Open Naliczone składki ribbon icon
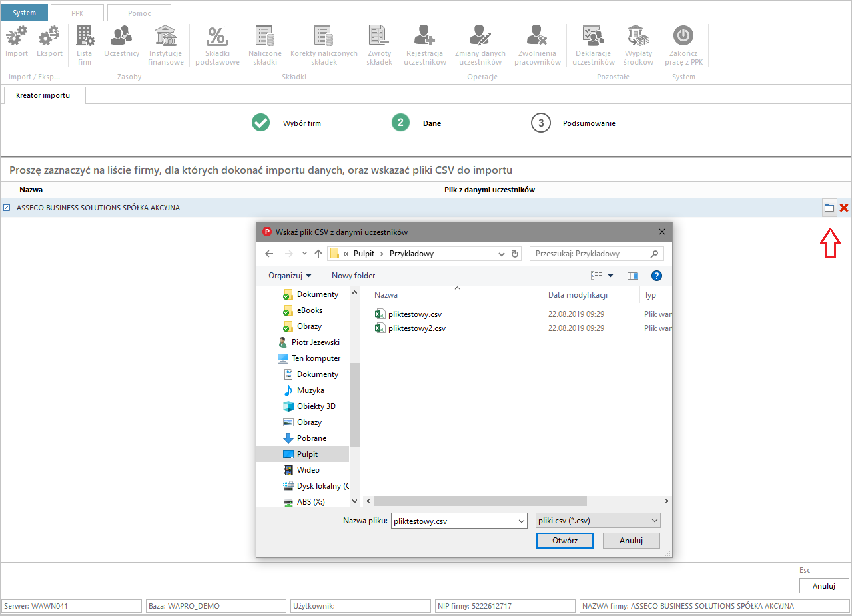852x616 pixels. [x=265, y=45]
